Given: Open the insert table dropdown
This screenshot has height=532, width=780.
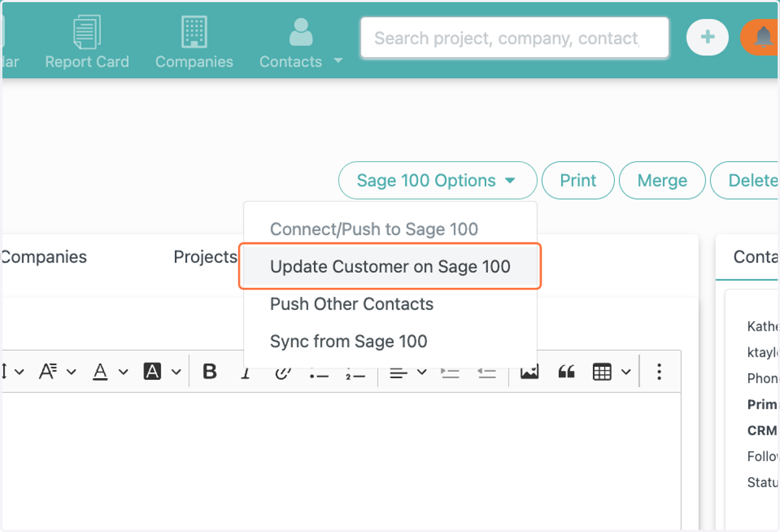Looking at the screenshot, I should [x=612, y=372].
